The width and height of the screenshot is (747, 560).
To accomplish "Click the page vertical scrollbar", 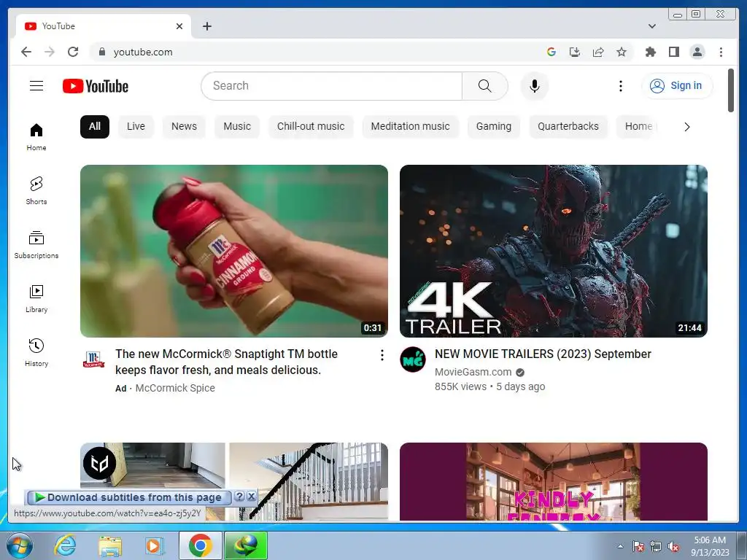I will tap(731, 90).
